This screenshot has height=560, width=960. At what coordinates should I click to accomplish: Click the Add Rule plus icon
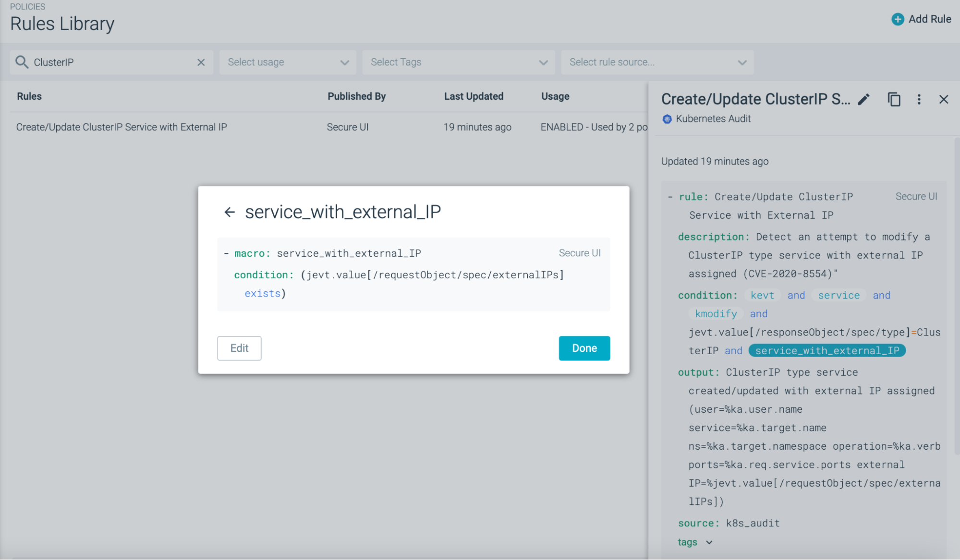click(x=898, y=19)
